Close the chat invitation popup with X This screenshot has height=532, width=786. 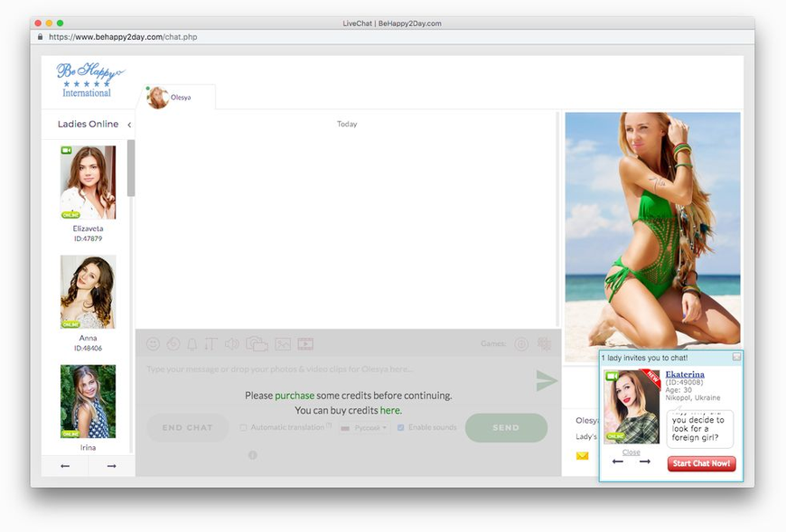coord(736,357)
